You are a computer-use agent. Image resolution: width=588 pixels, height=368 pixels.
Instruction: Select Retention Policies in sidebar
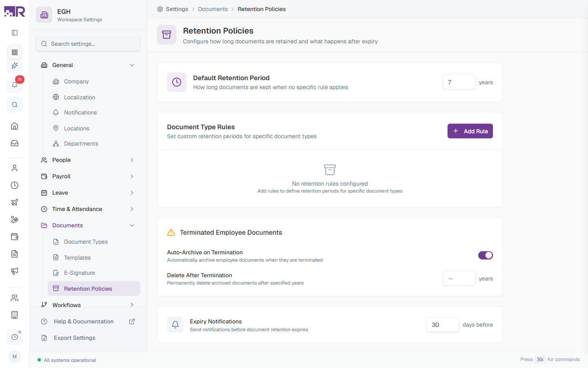click(x=94, y=288)
